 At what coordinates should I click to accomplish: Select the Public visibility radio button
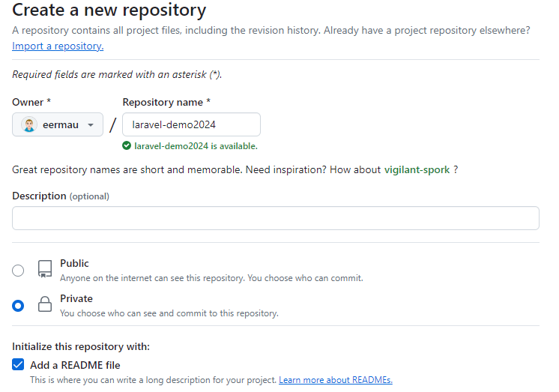tap(18, 271)
